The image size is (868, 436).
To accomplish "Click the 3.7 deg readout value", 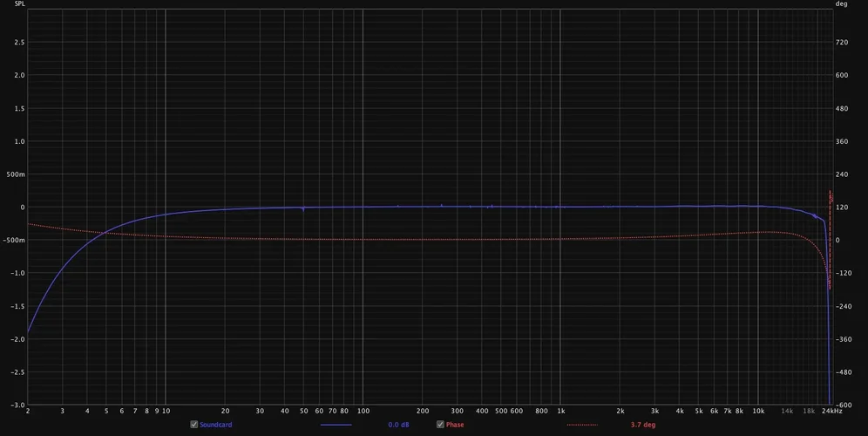I will (x=643, y=425).
